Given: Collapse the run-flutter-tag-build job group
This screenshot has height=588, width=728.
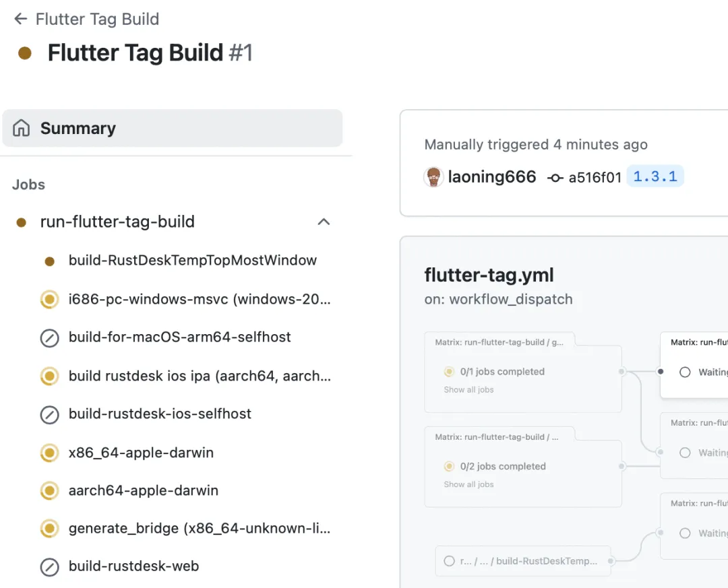Looking at the screenshot, I should [x=324, y=222].
